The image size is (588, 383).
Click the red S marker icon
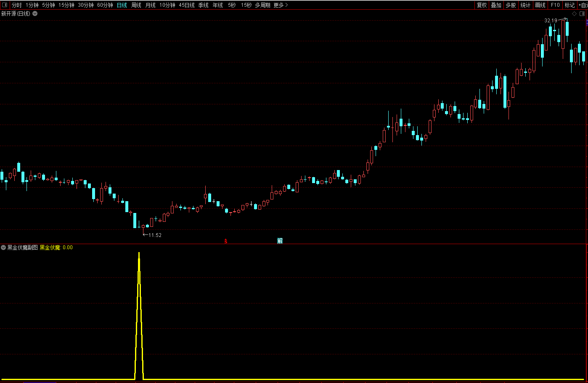click(x=226, y=241)
